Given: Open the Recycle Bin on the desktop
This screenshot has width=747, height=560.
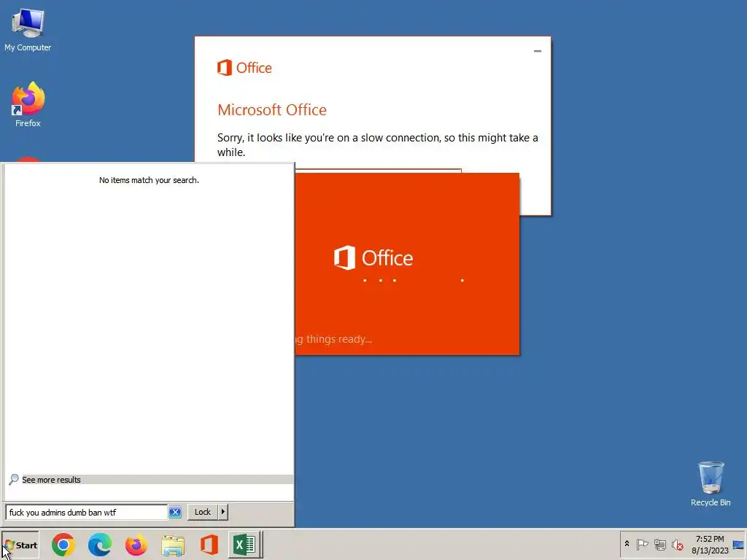Looking at the screenshot, I should pyautogui.click(x=711, y=483).
